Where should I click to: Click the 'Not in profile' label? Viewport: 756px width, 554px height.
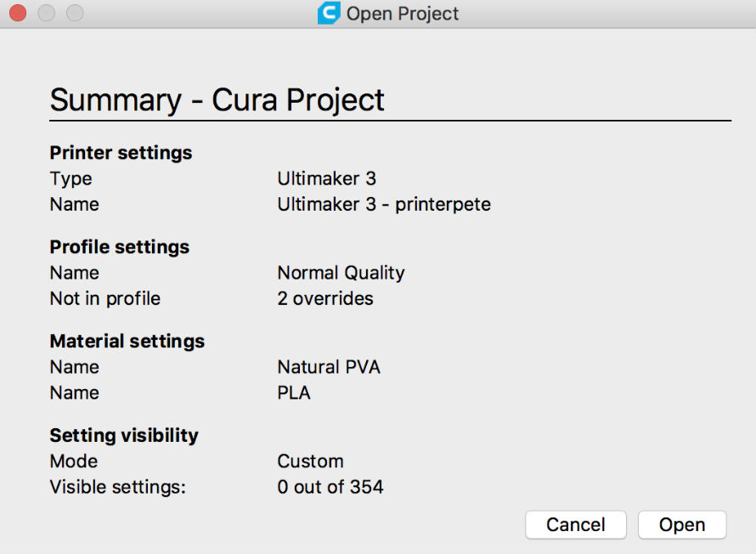(x=105, y=298)
